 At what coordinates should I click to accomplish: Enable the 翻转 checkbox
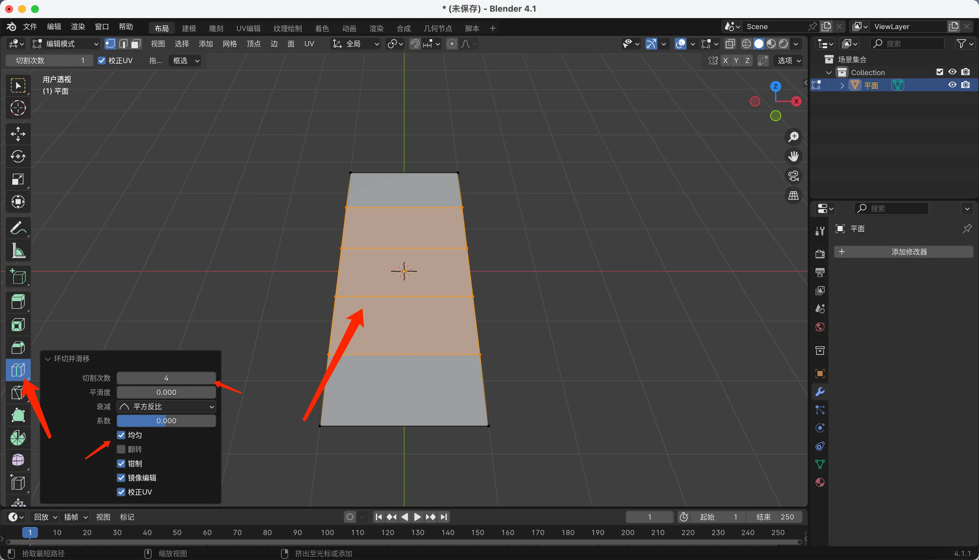click(121, 449)
